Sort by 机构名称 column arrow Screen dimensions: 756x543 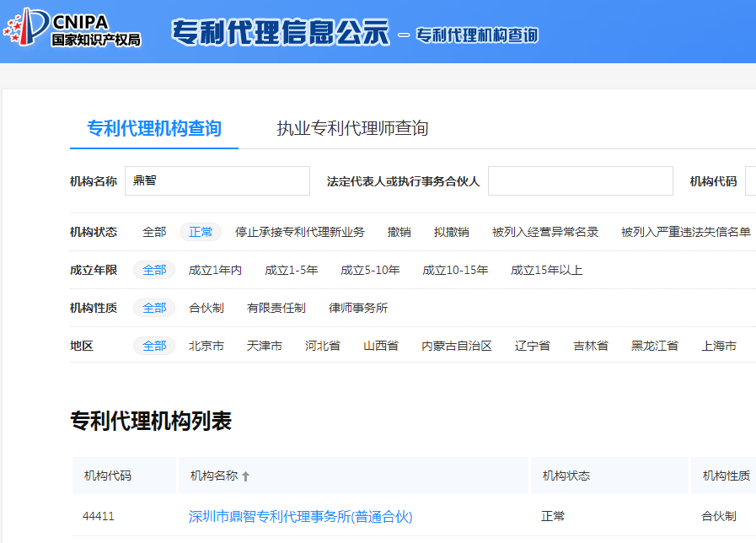(x=246, y=476)
